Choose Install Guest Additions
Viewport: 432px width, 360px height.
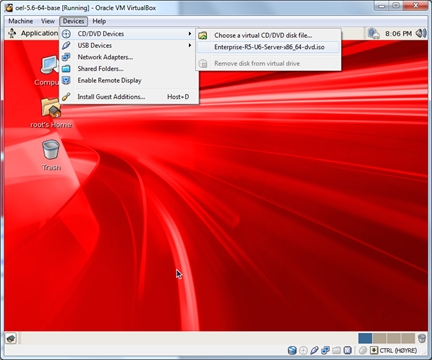(128, 97)
